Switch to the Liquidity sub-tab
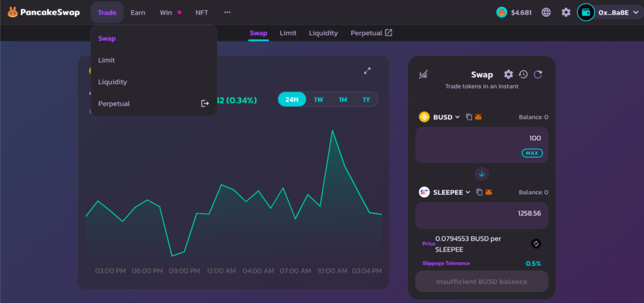The width and height of the screenshot is (644, 303). pyautogui.click(x=323, y=33)
